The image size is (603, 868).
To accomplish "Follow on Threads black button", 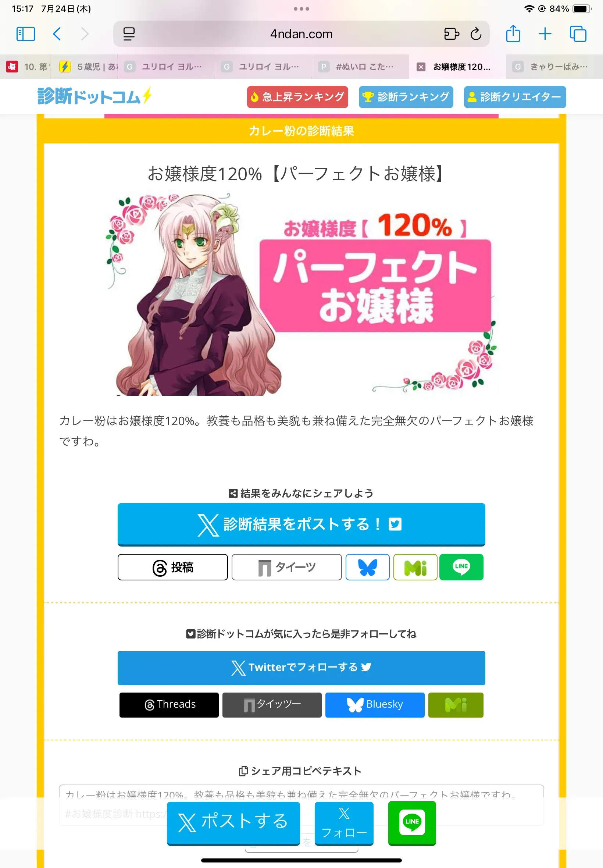I will (x=169, y=705).
